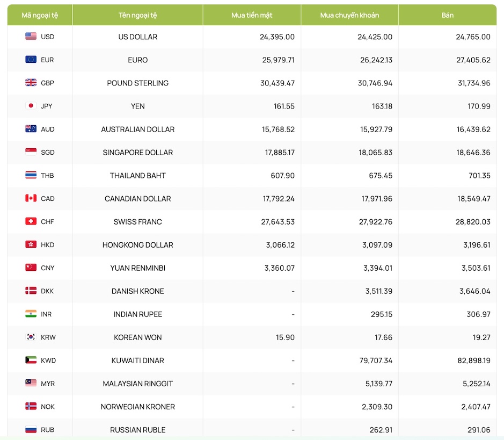Click the SGD currency code text
The width and height of the screenshot is (504, 440).
pos(48,152)
